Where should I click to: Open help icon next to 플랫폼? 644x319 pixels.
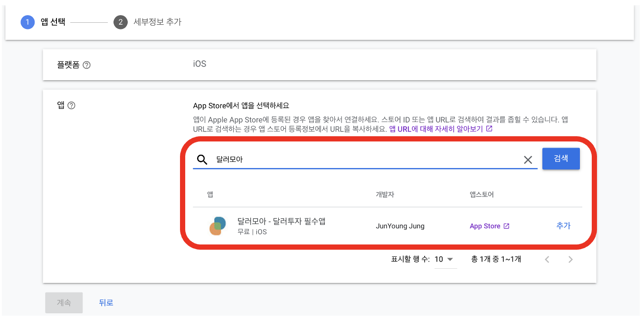tap(86, 65)
